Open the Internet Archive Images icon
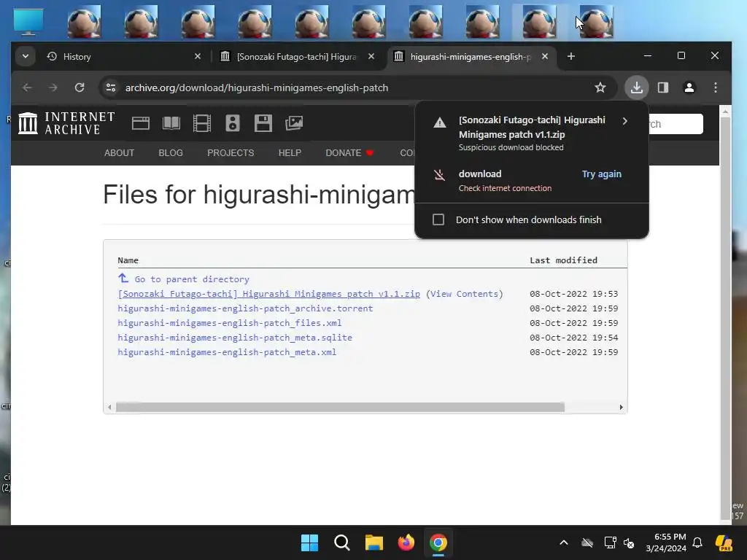Image resolution: width=747 pixels, height=560 pixels. 294,123
